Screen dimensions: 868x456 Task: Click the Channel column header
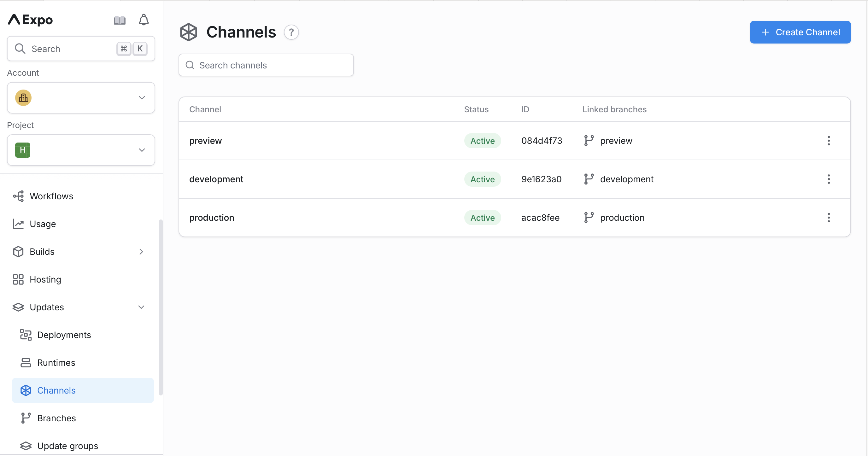click(205, 109)
